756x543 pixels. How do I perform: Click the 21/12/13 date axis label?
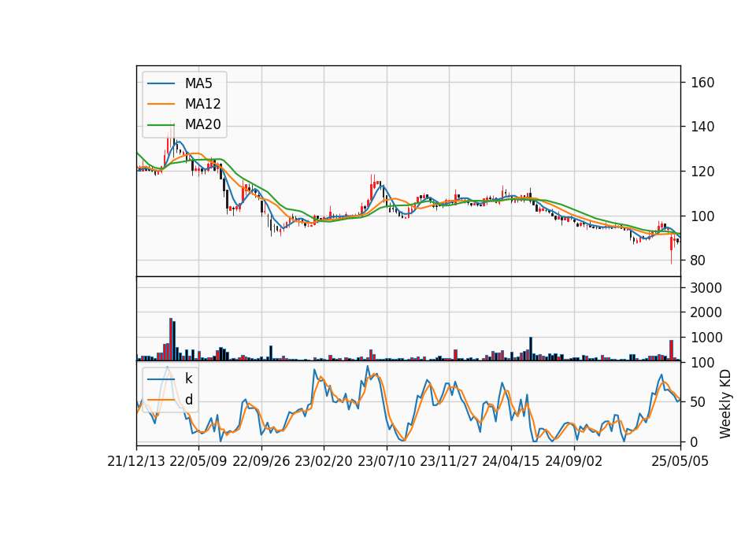coord(136,461)
